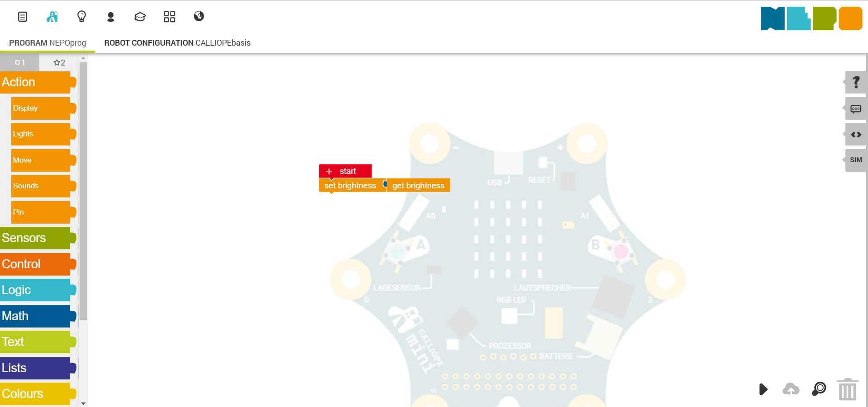Select the get brightness block
The height and width of the screenshot is (407, 868).
click(418, 185)
